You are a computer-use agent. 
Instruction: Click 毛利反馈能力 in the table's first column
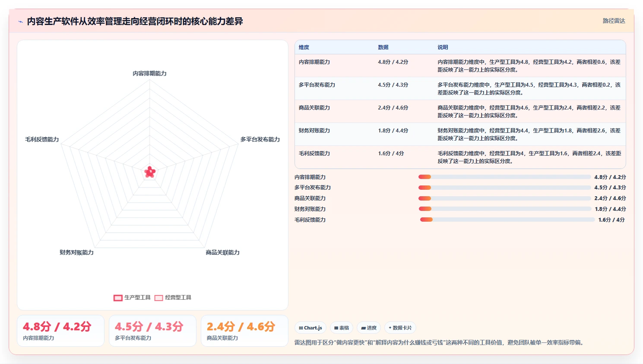314,154
